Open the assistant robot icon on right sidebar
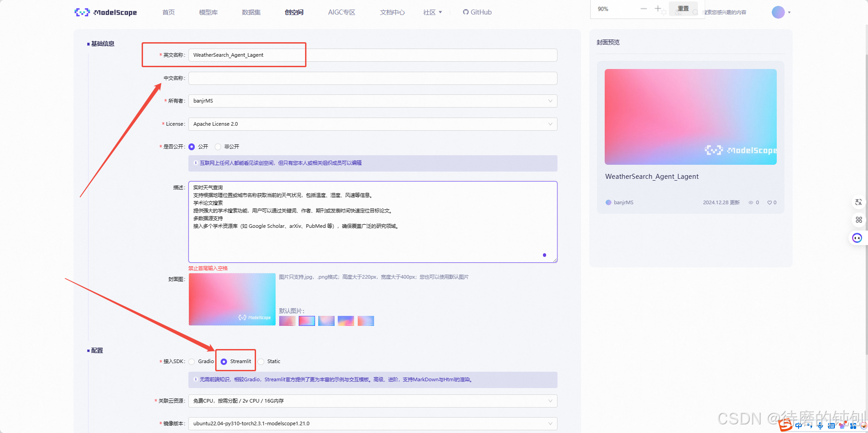 click(857, 238)
